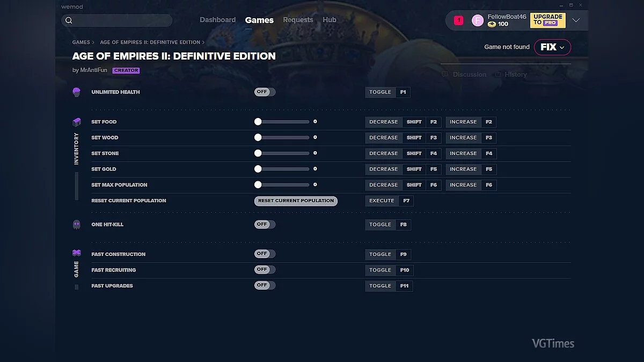Click the Set Wood slider handle
Image resolution: width=644 pixels, height=362 pixels.
pyautogui.click(x=258, y=137)
